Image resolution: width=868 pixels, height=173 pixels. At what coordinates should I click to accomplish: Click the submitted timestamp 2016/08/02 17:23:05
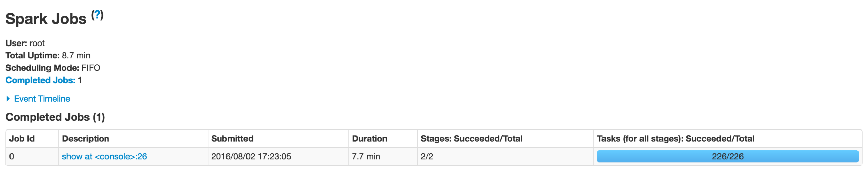251,156
